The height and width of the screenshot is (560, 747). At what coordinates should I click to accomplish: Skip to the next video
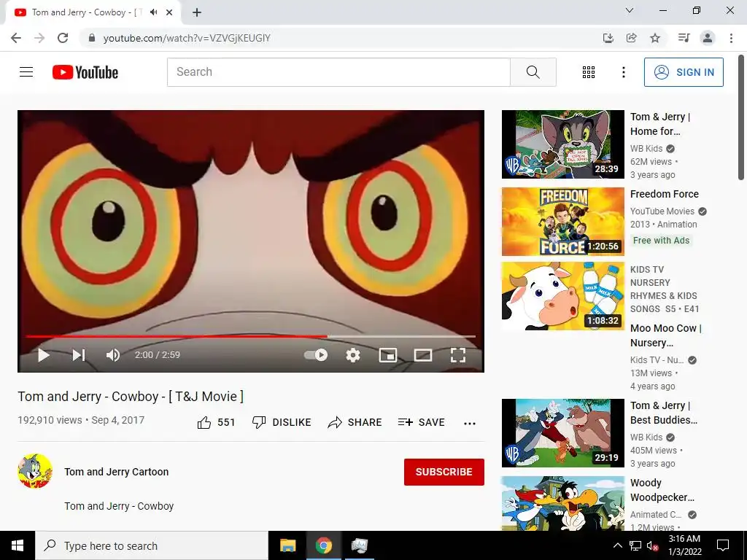pos(79,355)
